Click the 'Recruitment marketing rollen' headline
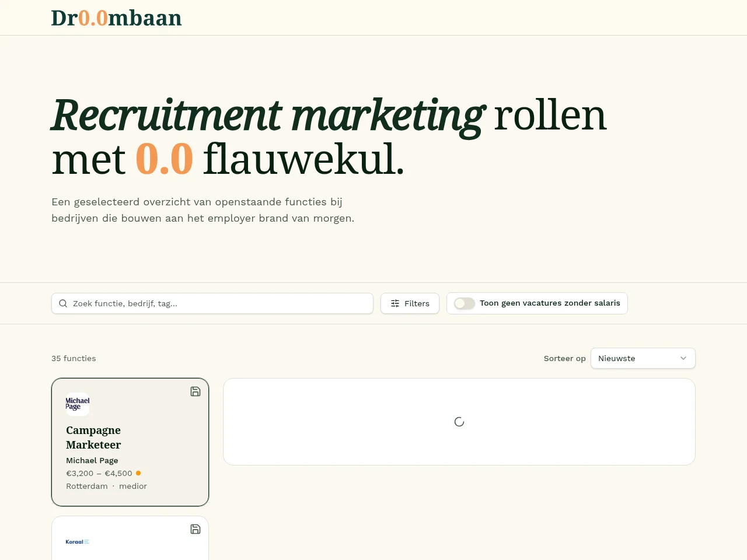This screenshot has height=560, width=747. click(x=329, y=137)
